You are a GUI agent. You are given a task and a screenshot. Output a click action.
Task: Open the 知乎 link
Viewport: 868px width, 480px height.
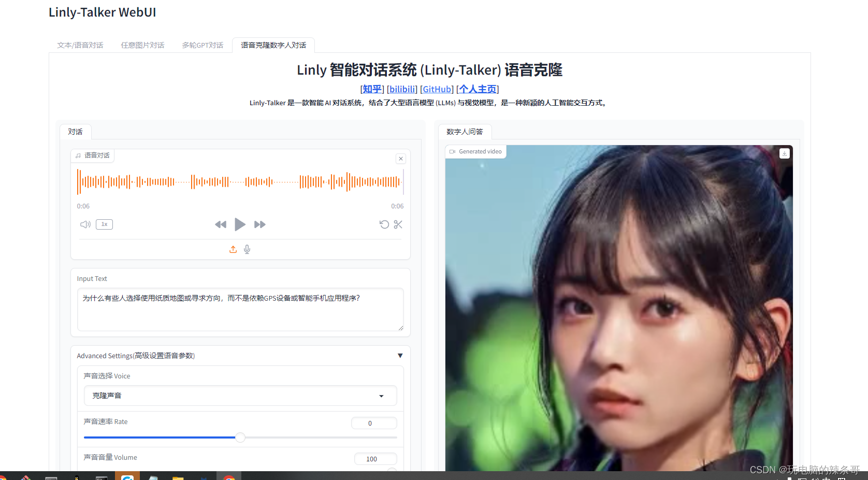372,89
